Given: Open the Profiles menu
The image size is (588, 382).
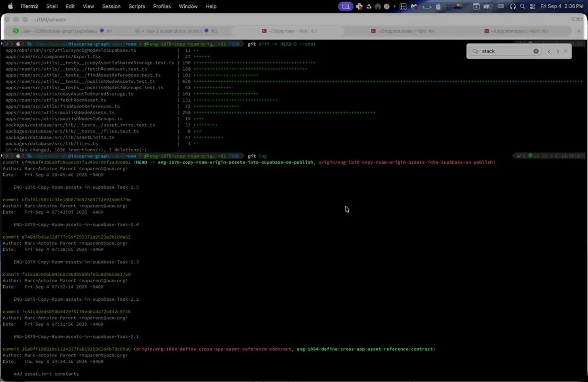Looking at the screenshot, I should tap(162, 6).
